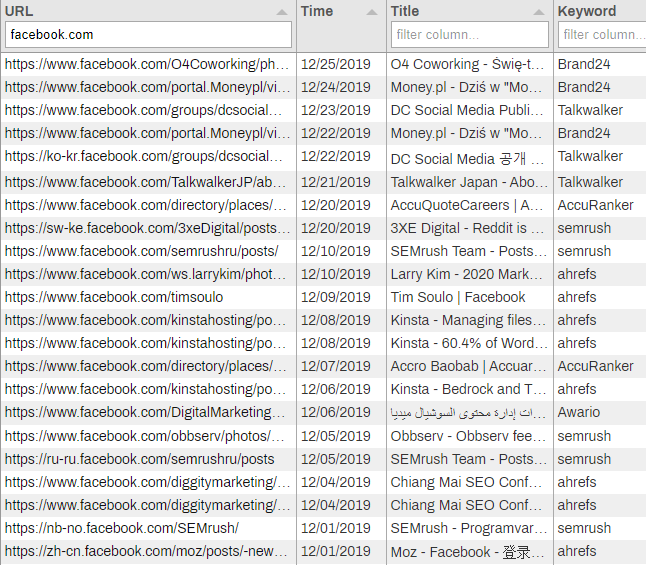Click title 'Accro Baobab | Accuar...'
646x565 pixels.
pos(468,366)
